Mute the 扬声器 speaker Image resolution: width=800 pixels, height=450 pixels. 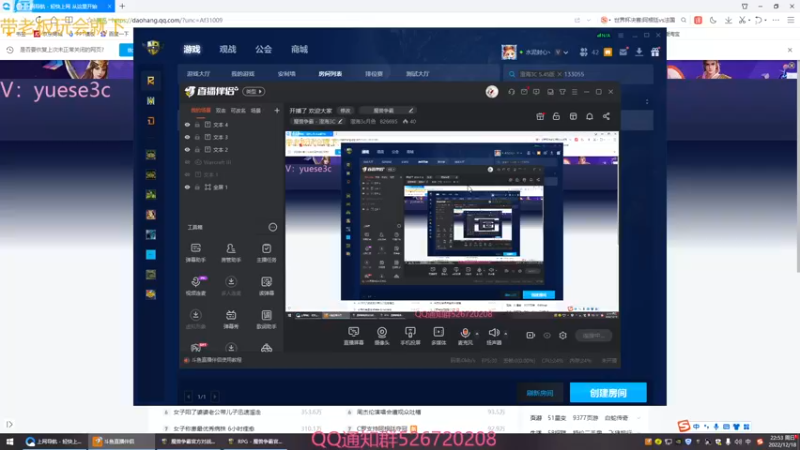(493, 336)
